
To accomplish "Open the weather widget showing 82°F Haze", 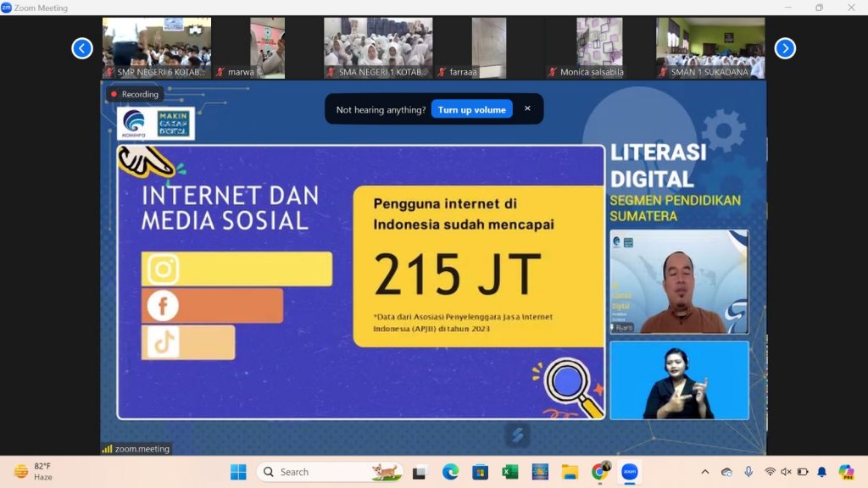I will pos(34,471).
